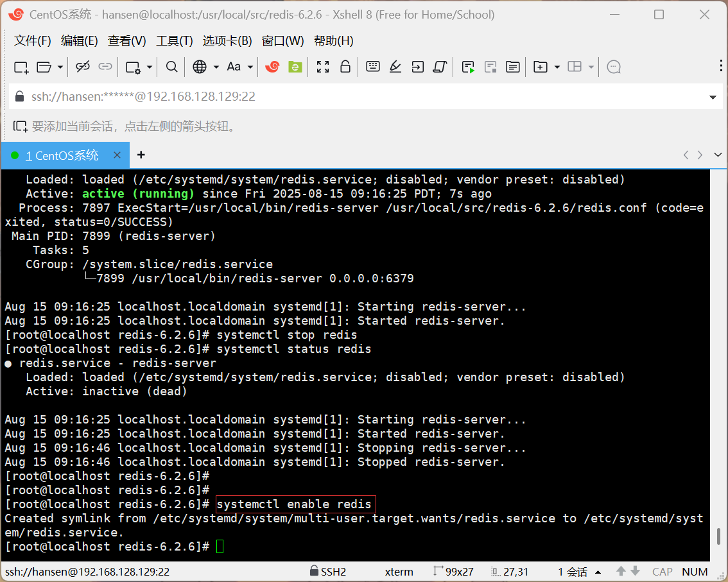Click the Disconnect session icon
The height and width of the screenshot is (582, 728).
tap(83, 67)
